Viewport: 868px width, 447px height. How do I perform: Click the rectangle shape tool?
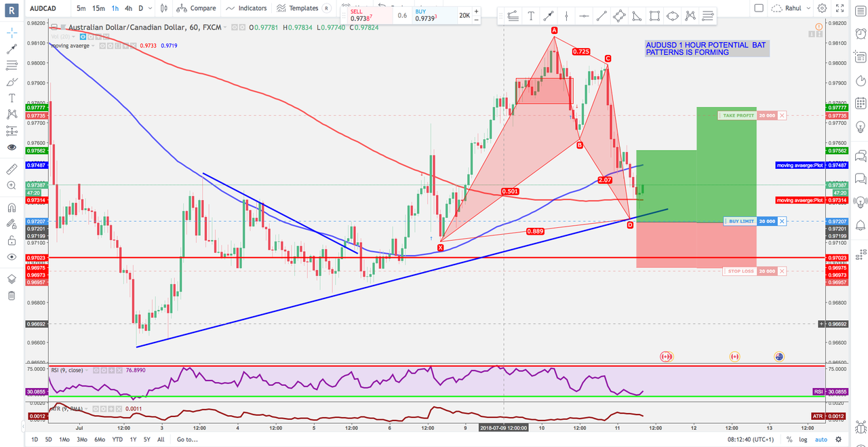pos(654,16)
